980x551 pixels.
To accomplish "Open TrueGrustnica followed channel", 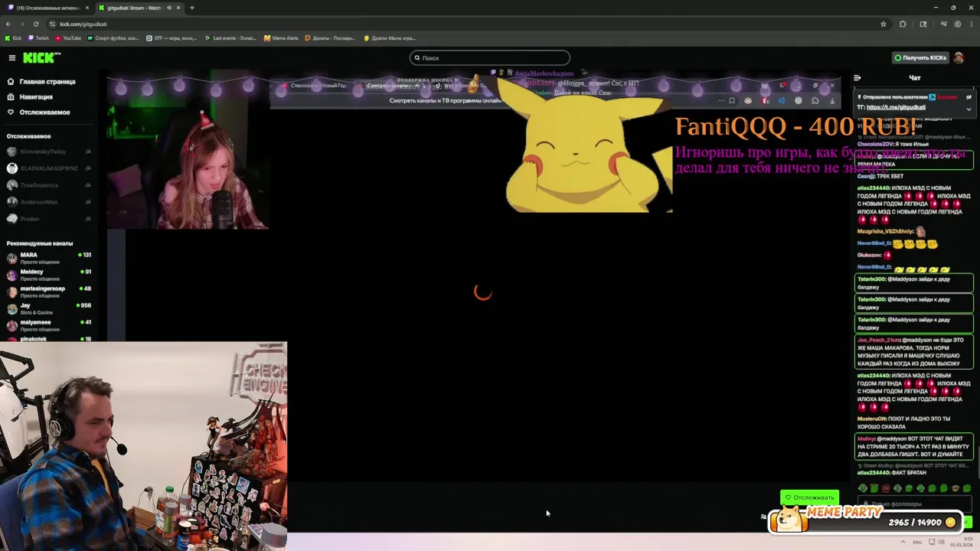I will [49, 185].
